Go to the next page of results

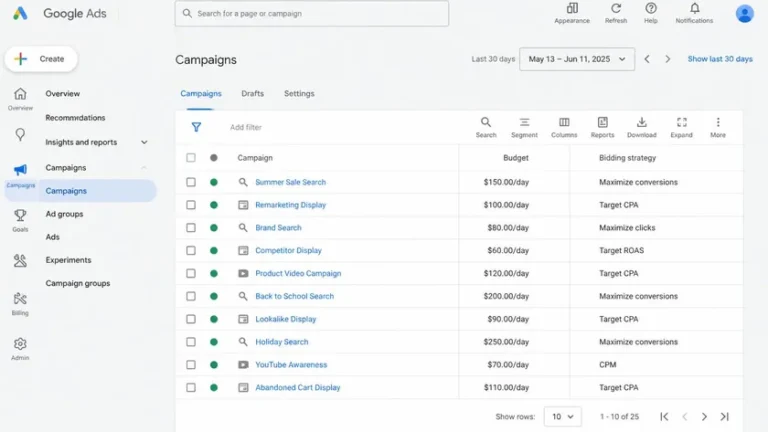tap(704, 416)
